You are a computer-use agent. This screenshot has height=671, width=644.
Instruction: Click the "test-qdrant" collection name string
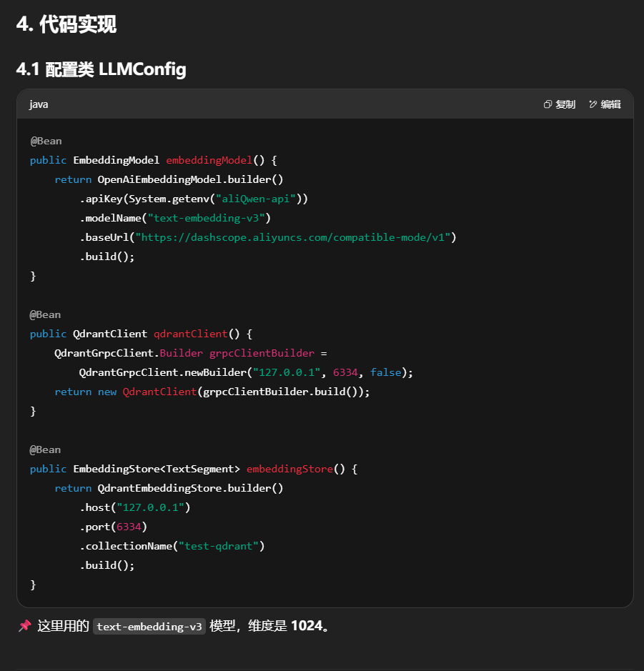[x=222, y=546]
